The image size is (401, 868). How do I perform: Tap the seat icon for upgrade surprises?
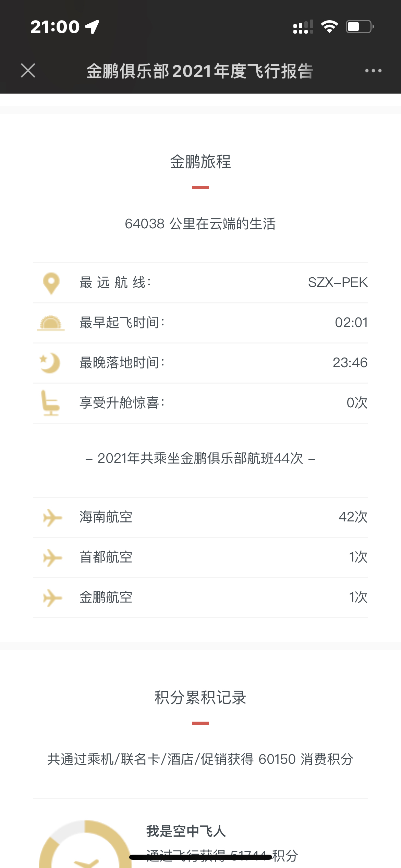point(50,402)
